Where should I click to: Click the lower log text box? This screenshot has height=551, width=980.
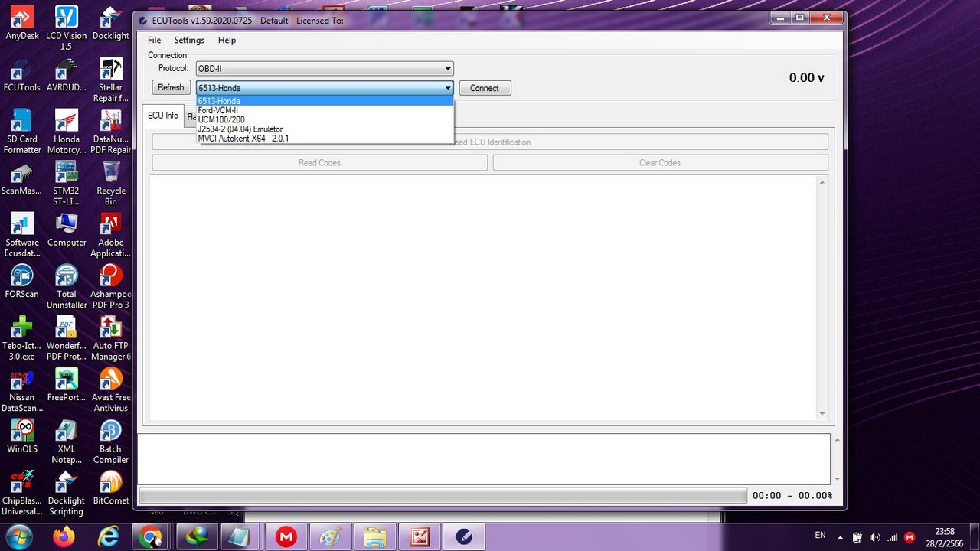484,459
